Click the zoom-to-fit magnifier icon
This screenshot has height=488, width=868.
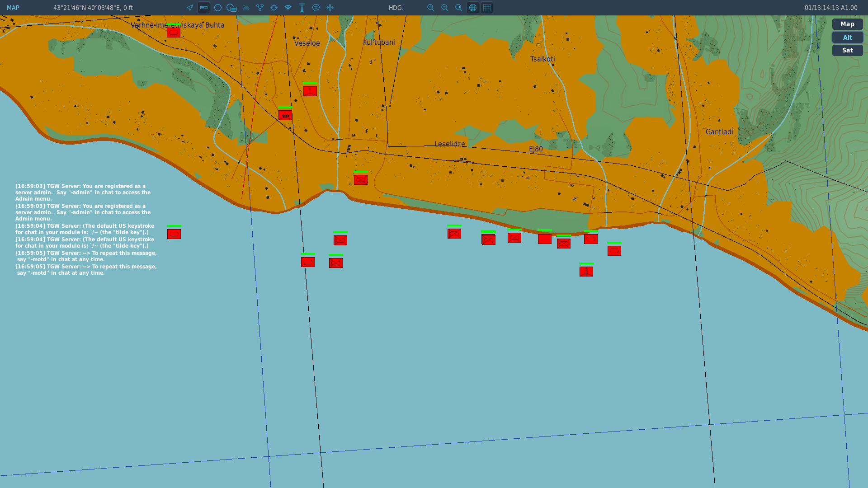pos(459,8)
